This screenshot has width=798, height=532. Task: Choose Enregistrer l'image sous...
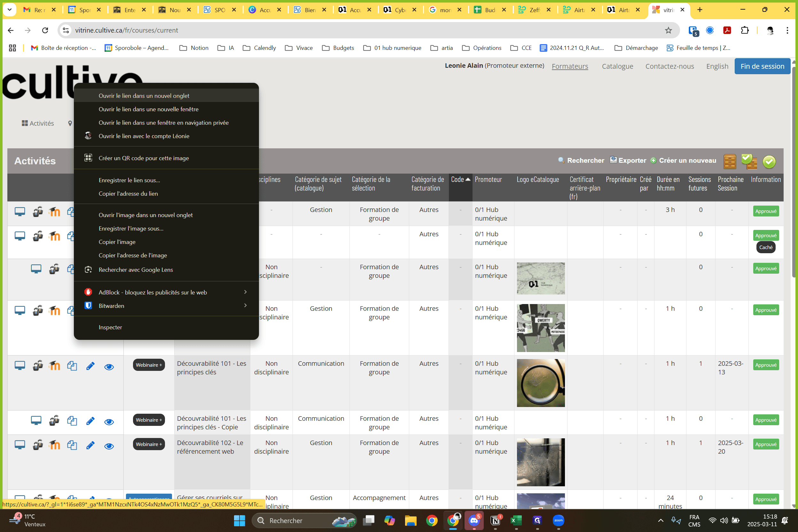tap(166, 229)
